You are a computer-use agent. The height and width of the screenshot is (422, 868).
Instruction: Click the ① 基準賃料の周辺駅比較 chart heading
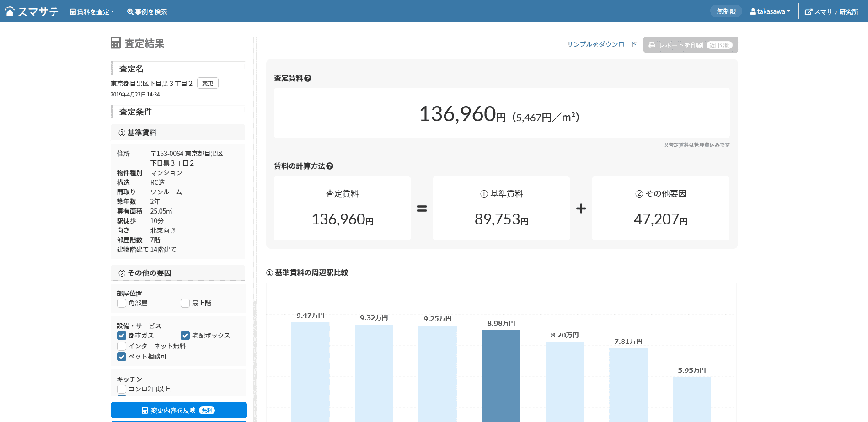click(307, 272)
